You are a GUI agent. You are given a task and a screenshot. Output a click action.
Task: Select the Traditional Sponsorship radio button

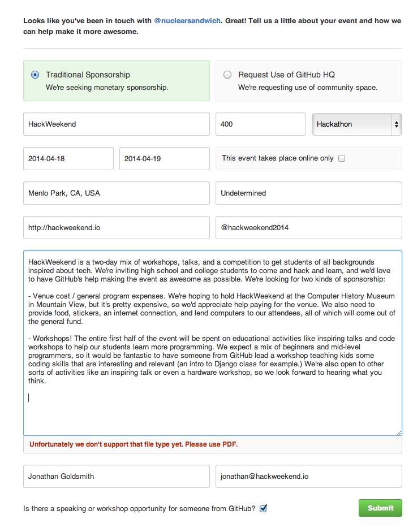click(x=35, y=75)
